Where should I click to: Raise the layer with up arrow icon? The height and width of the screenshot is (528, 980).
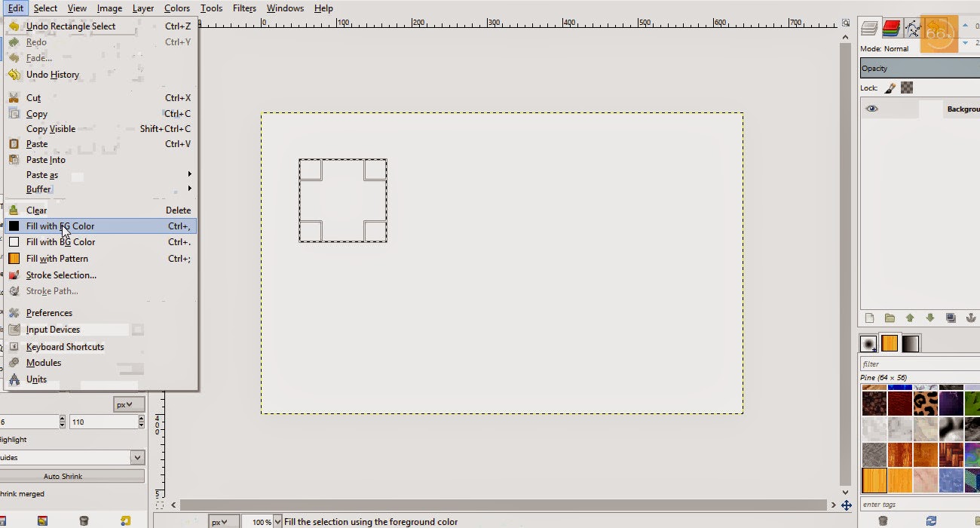pos(910,318)
